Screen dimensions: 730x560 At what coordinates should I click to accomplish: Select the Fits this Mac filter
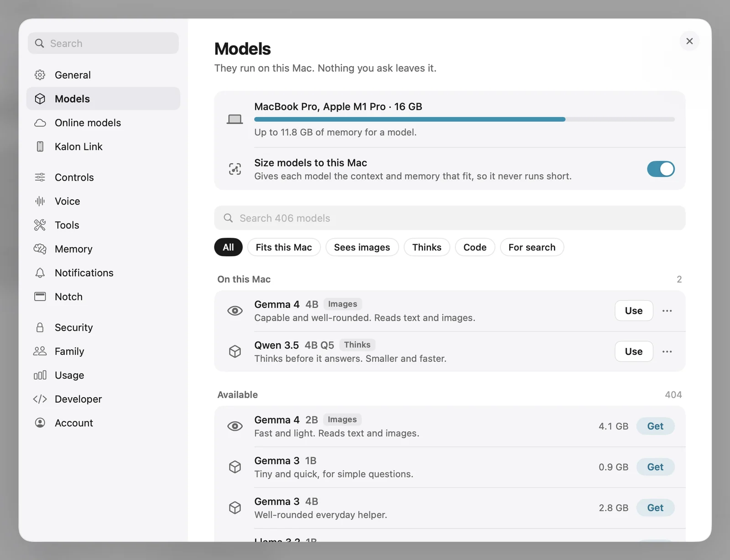pos(284,247)
